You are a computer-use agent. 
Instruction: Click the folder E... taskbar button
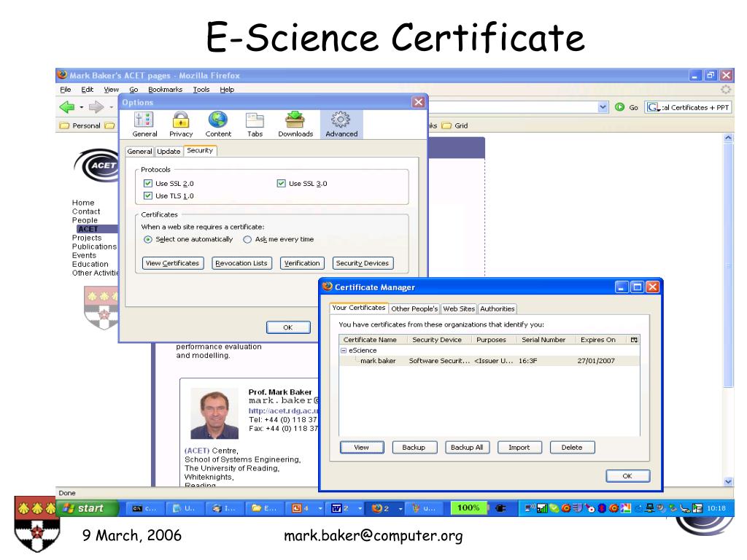tap(264, 508)
